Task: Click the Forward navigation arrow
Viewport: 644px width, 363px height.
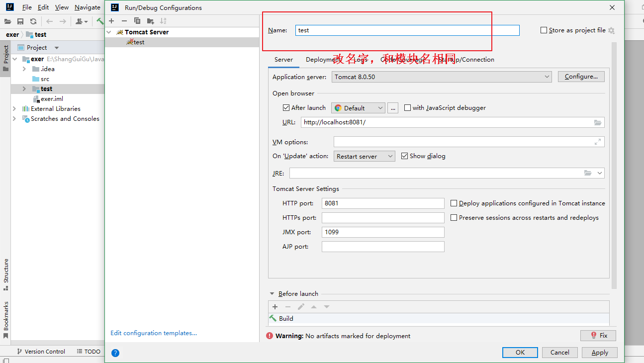Action: tap(63, 21)
